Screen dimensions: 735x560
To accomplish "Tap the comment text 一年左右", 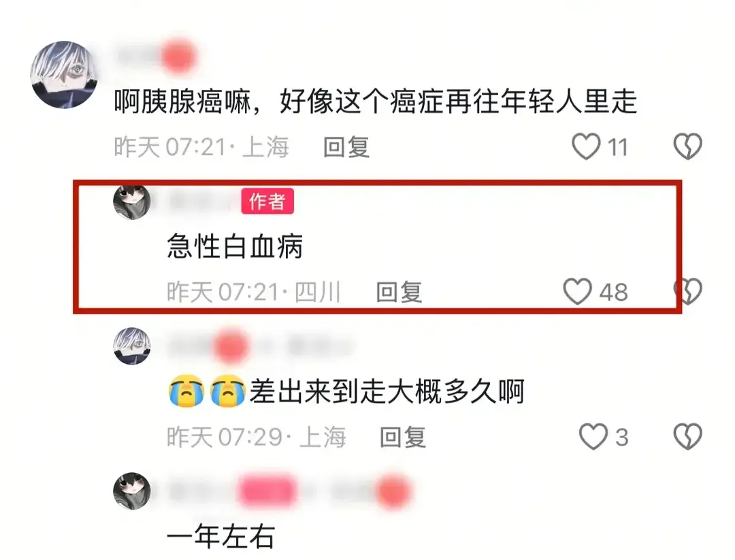I will click(x=221, y=537).
